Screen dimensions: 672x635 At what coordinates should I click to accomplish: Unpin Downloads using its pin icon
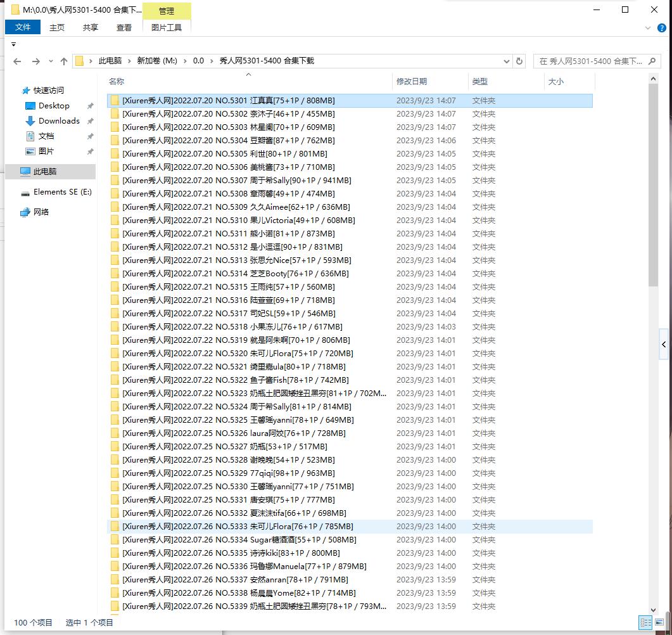(x=91, y=121)
